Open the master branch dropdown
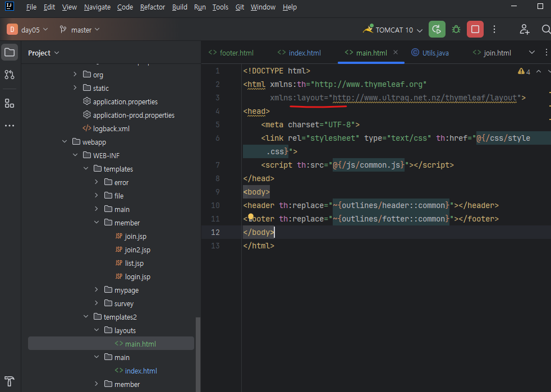The height and width of the screenshot is (392, 551). (x=80, y=30)
